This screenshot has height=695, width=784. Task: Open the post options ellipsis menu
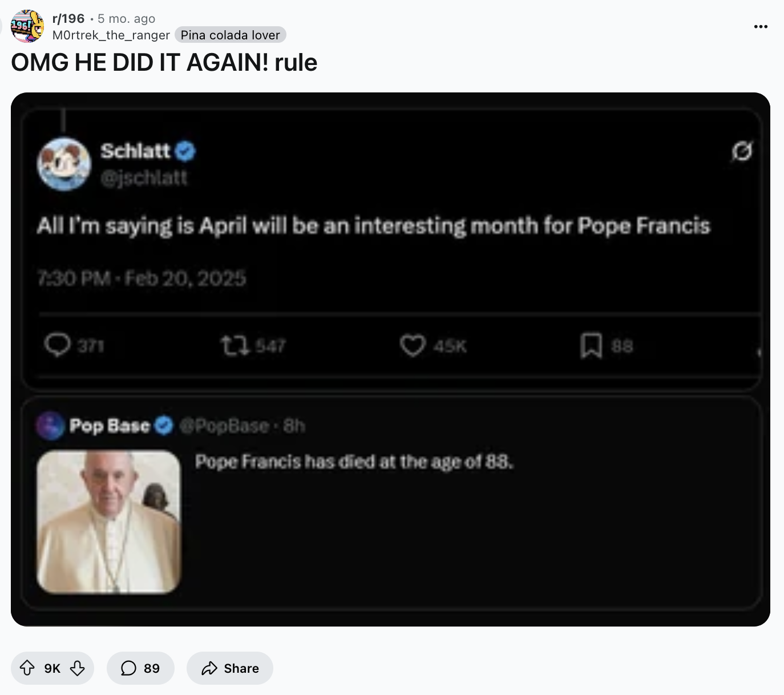click(761, 26)
